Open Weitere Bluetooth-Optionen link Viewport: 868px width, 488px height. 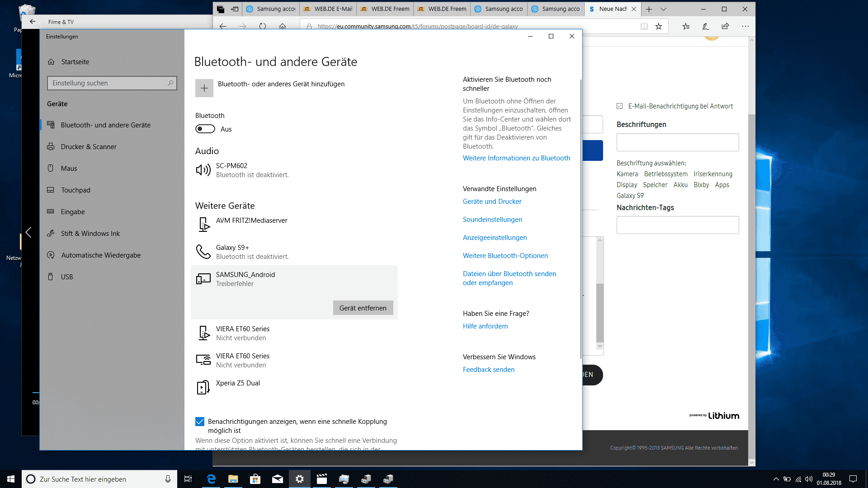(505, 256)
